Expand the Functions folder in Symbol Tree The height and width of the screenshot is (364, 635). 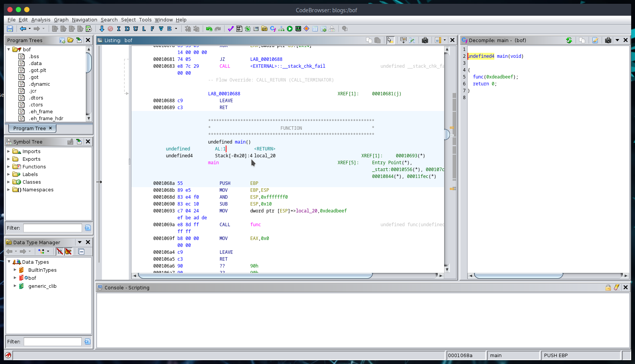[x=8, y=166]
